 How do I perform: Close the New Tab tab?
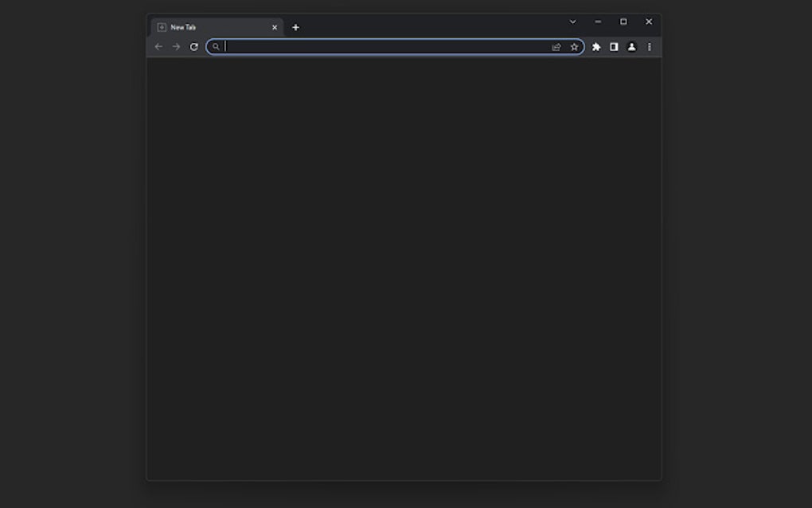pyautogui.click(x=275, y=26)
